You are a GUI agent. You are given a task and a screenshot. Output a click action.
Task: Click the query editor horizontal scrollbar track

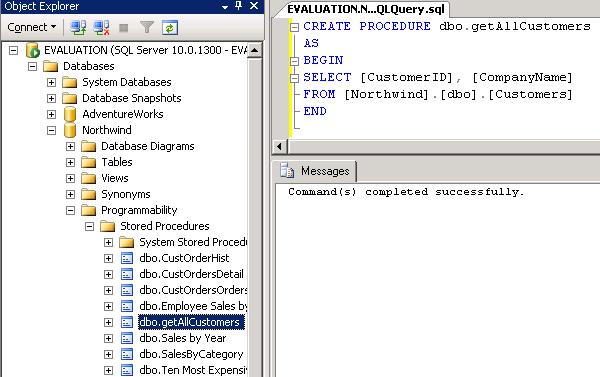click(444, 146)
